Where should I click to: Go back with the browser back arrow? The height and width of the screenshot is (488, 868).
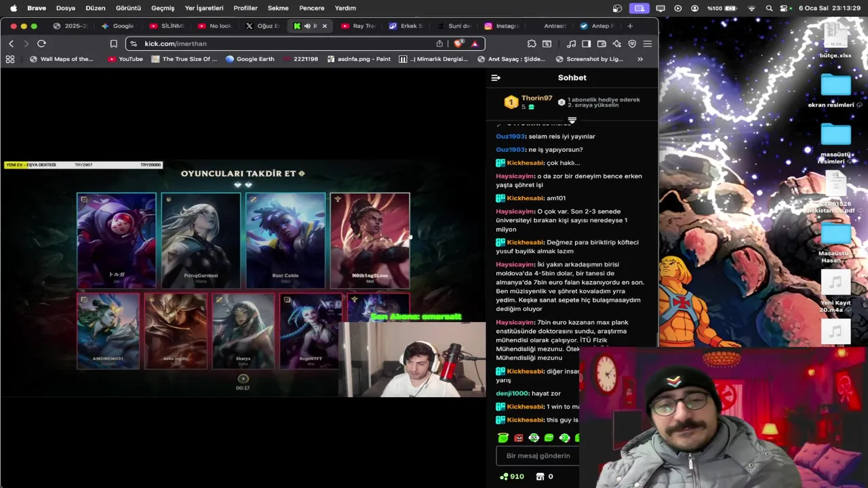(11, 43)
